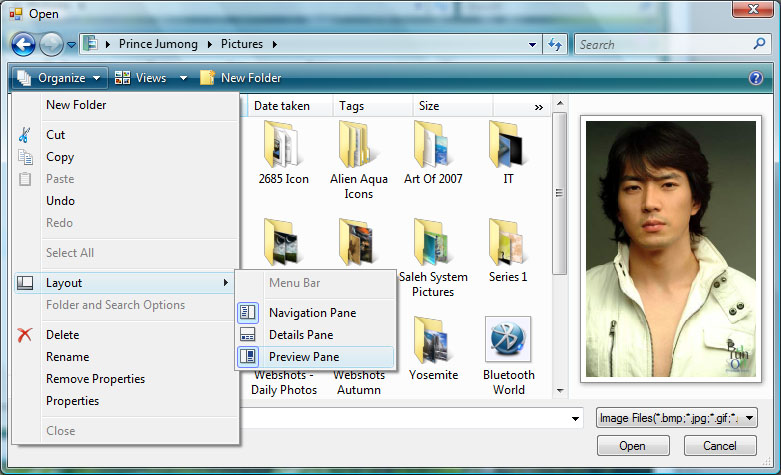Image resolution: width=781 pixels, height=475 pixels.
Task: Click the Organize toolbar button
Action: (59, 78)
